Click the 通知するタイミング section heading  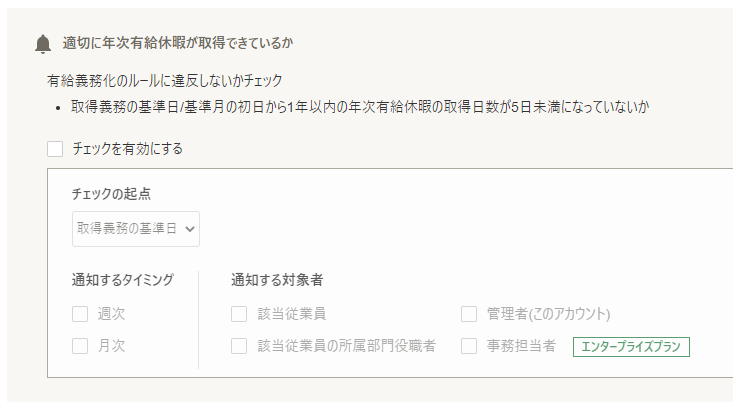(122, 280)
